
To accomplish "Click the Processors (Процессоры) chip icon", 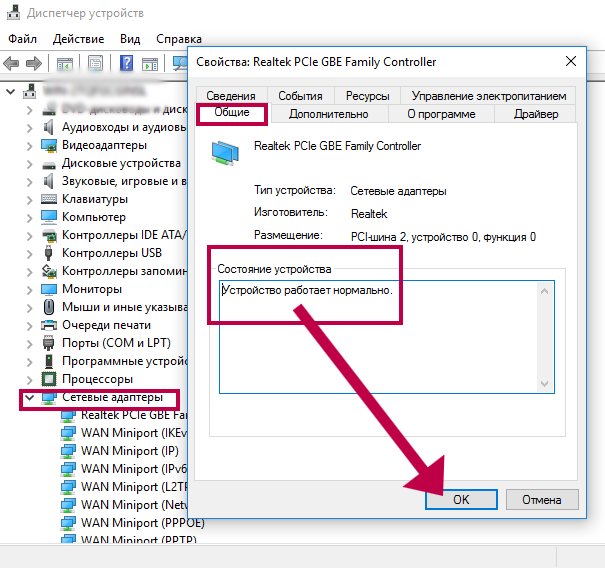I will (x=49, y=379).
